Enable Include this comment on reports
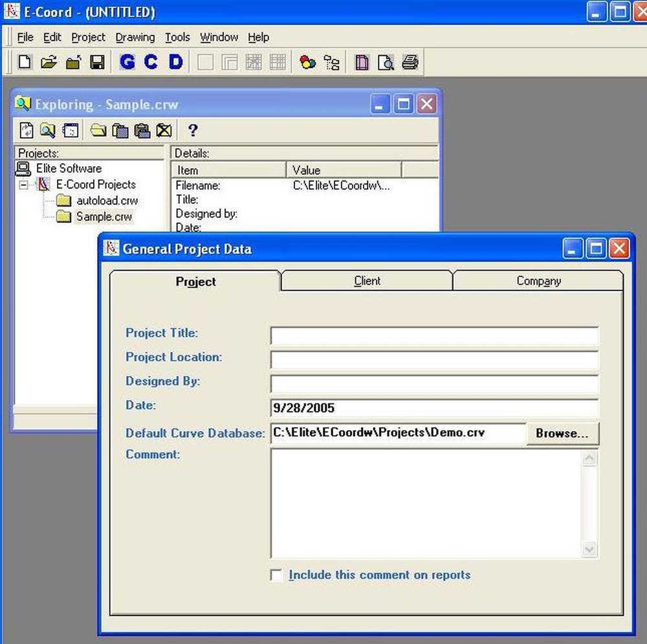 277,575
